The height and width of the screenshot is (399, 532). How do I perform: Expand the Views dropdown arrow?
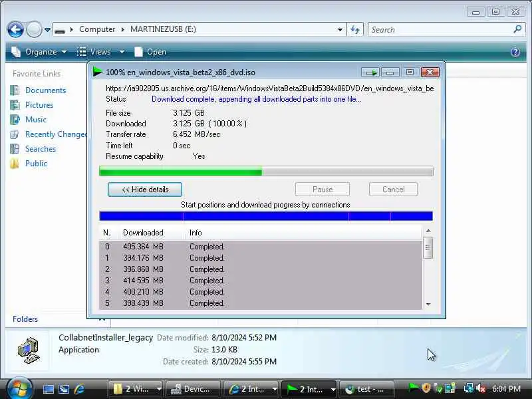(122, 52)
